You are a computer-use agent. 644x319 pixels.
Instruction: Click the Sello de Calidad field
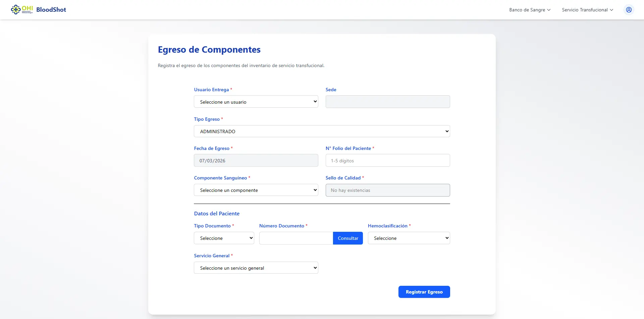tap(388, 190)
